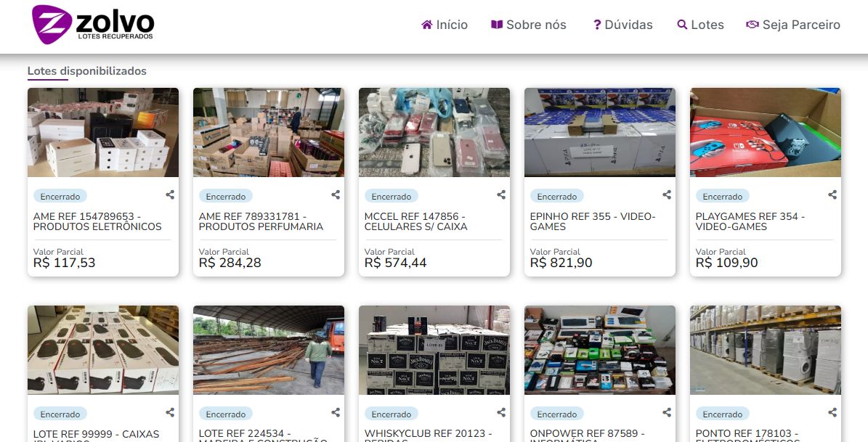Share the ONPOWER REF 87589 lot
This screenshot has height=442, width=868.
667,413
